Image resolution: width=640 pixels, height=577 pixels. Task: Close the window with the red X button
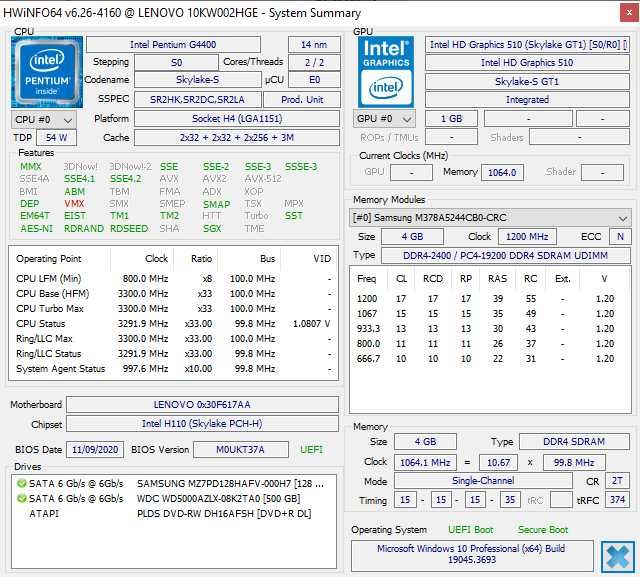click(x=629, y=13)
